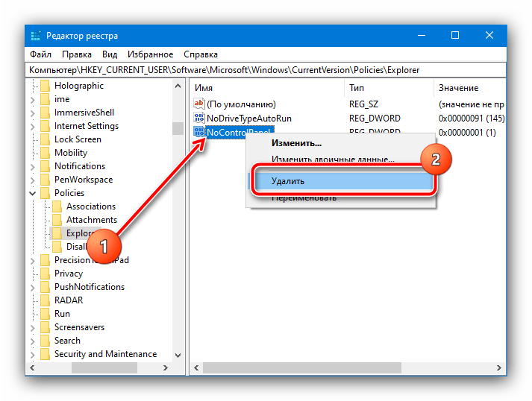The height and width of the screenshot is (401, 532).
Task: Click the tree pane scroll-down arrow
Action: [x=178, y=356]
